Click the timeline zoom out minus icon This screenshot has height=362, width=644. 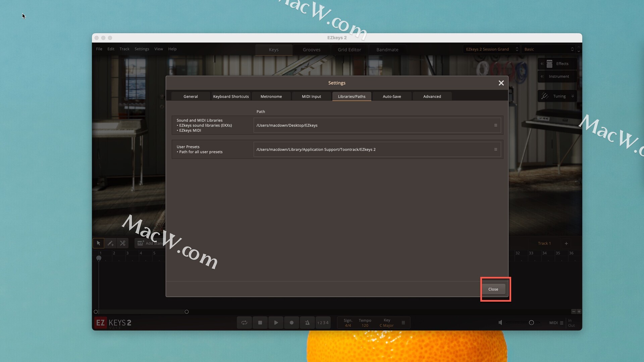tap(574, 312)
